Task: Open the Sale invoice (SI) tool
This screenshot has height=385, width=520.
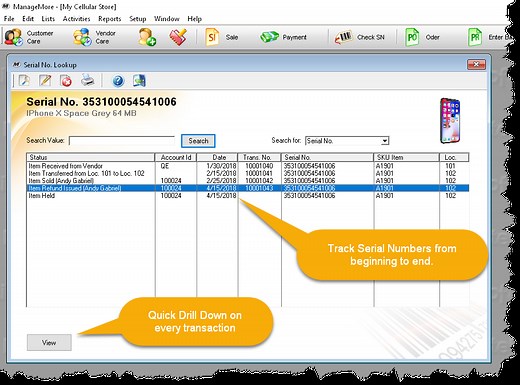Action: coord(222,37)
